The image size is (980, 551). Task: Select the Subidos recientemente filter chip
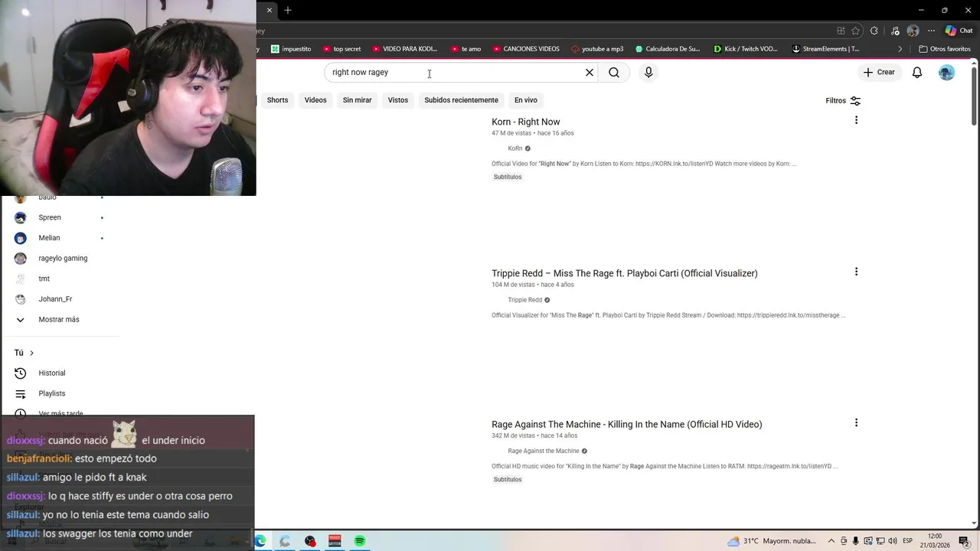coord(461,100)
